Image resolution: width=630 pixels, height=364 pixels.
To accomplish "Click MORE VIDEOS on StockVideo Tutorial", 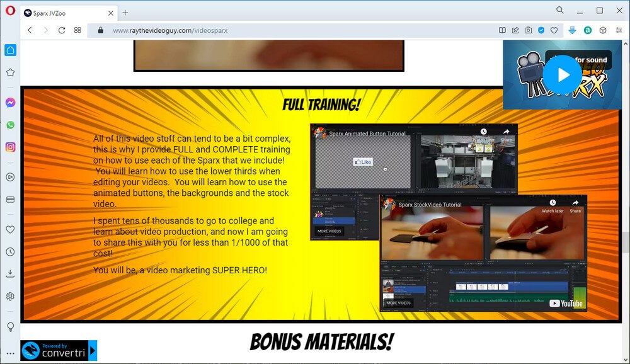I will (399, 303).
